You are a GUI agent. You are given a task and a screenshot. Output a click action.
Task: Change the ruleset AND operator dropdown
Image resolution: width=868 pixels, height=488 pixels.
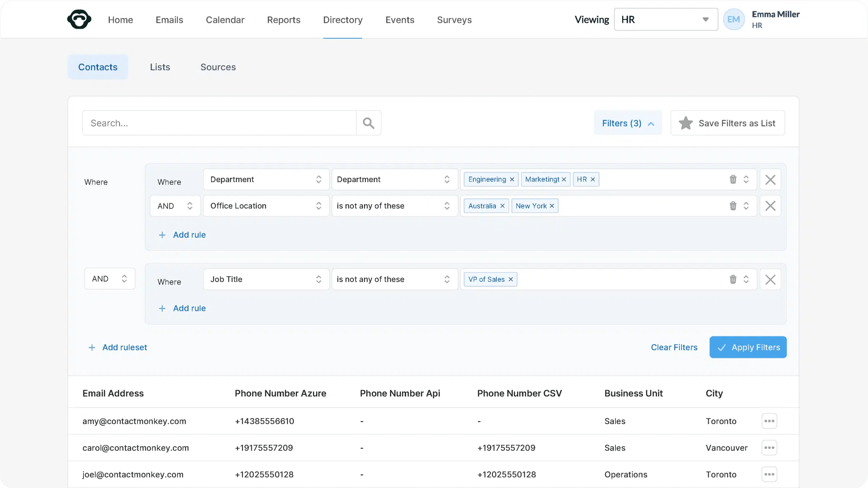[x=110, y=279]
